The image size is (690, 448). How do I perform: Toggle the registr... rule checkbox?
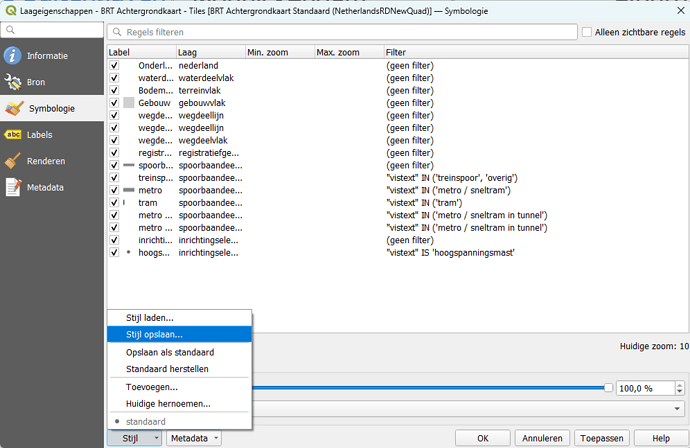coord(114,153)
